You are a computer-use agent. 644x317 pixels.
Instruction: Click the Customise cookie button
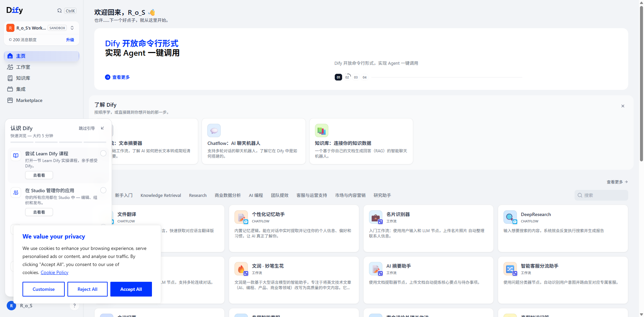pos(44,289)
